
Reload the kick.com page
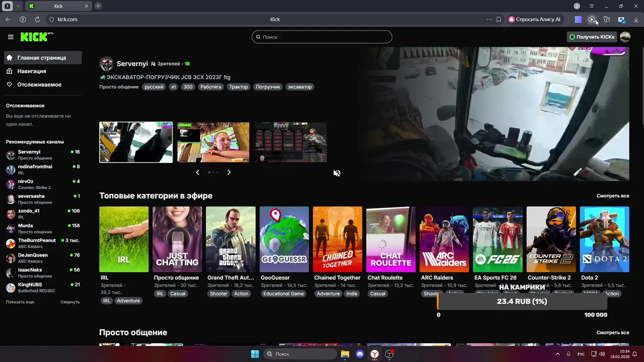37,19
